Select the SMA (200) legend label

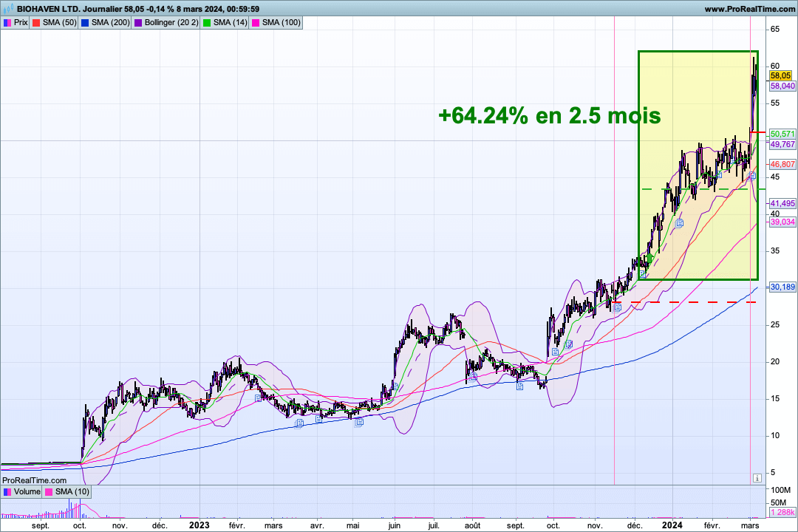[110, 22]
